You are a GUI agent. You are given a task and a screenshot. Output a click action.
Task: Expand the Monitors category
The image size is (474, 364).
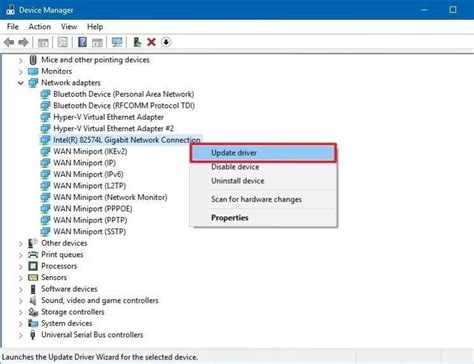pyautogui.click(x=21, y=72)
